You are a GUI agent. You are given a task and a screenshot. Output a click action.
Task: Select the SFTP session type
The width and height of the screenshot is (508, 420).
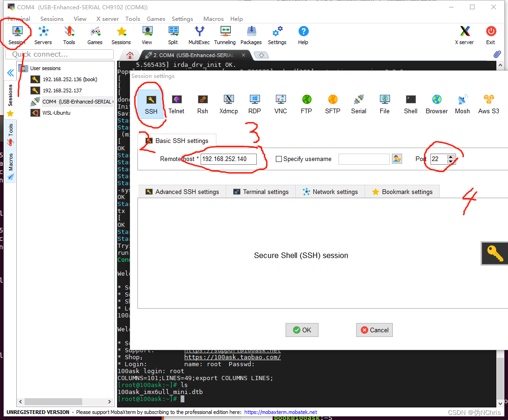point(333,104)
